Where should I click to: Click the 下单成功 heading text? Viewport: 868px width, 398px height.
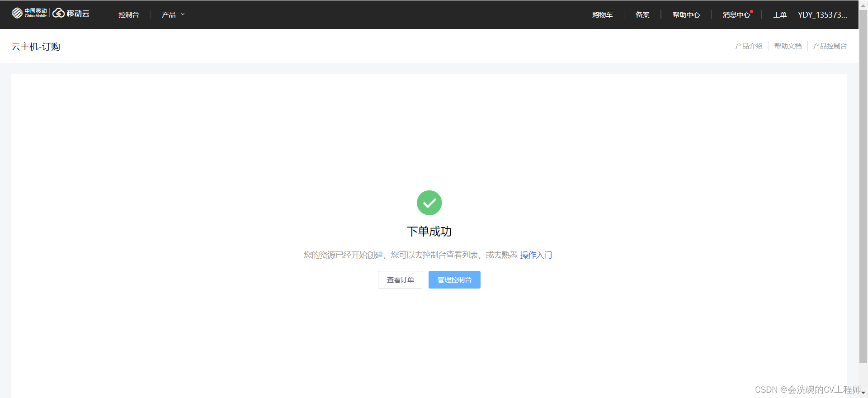(x=429, y=232)
